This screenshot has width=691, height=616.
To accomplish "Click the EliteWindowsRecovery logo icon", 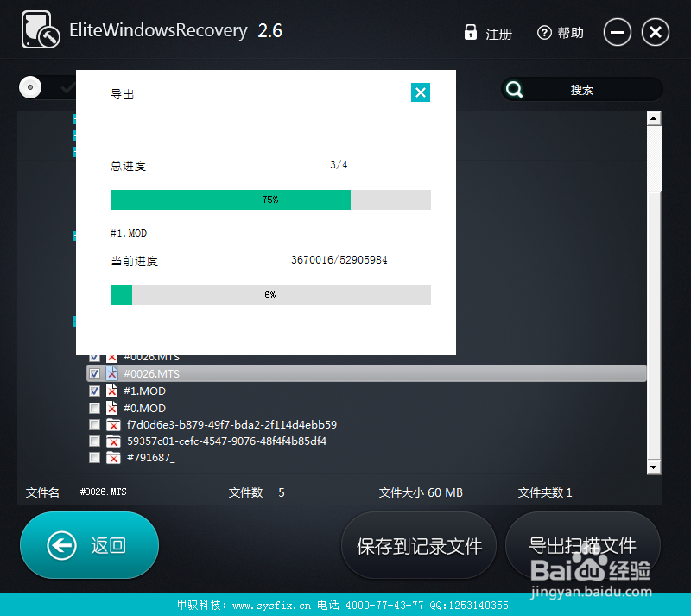I will click(41, 29).
